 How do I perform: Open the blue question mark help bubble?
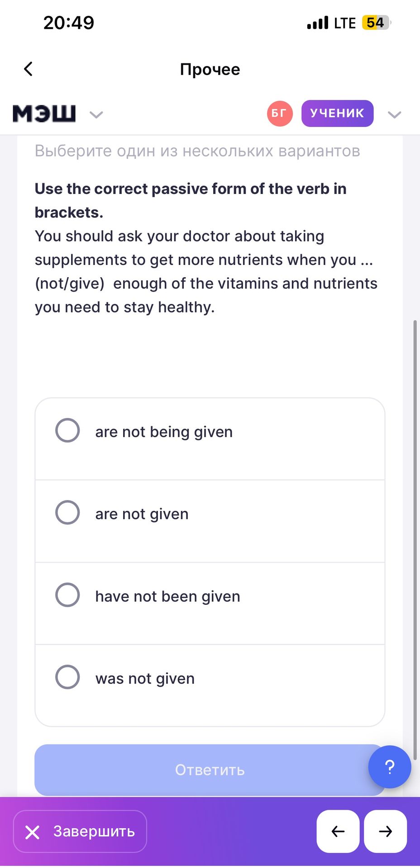390,767
